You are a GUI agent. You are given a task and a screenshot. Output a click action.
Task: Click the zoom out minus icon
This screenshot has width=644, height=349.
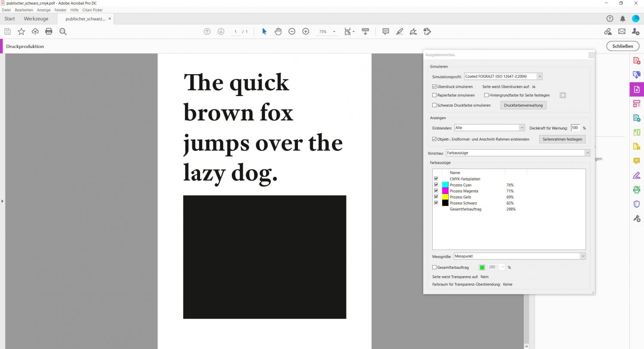292,31
